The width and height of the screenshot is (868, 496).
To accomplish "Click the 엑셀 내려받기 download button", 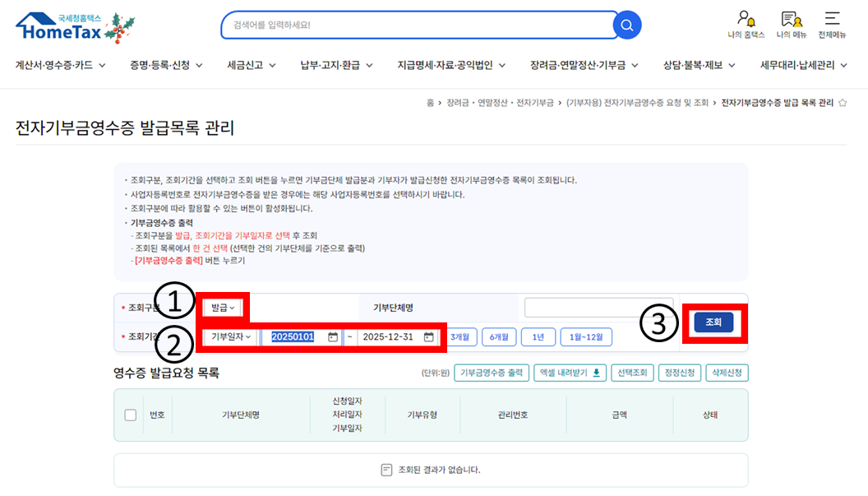I will (x=570, y=373).
